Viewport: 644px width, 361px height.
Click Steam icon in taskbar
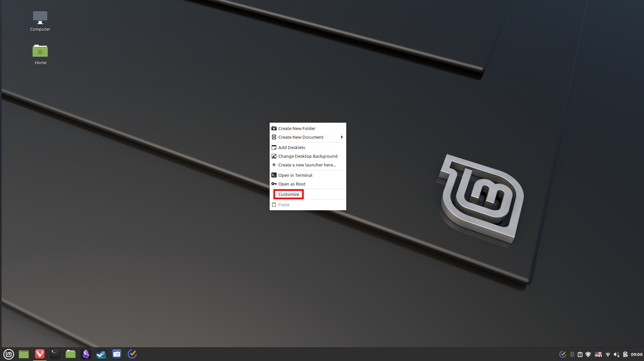tap(101, 354)
